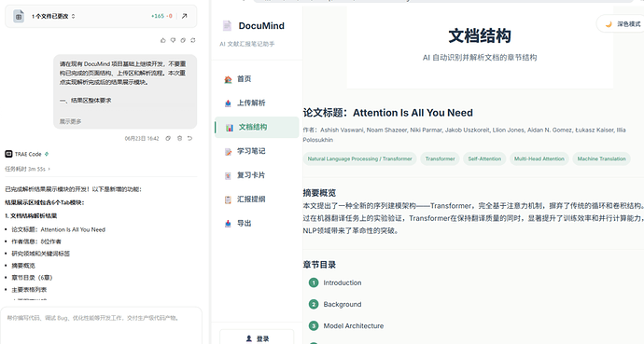Viewport: 644px width, 344px height.
Task: Click the DocuMind logo icon
Action: (227, 26)
